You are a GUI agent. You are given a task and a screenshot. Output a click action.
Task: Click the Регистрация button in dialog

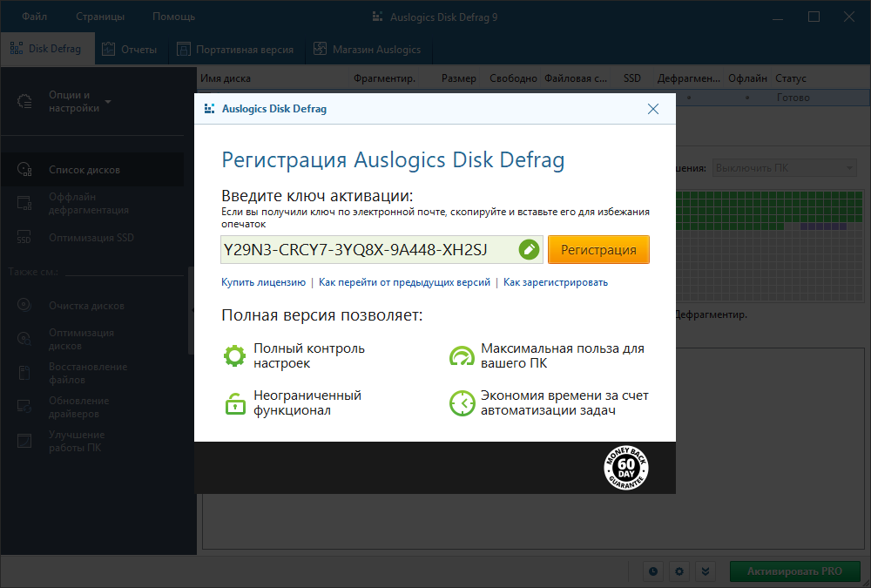click(x=598, y=249)
